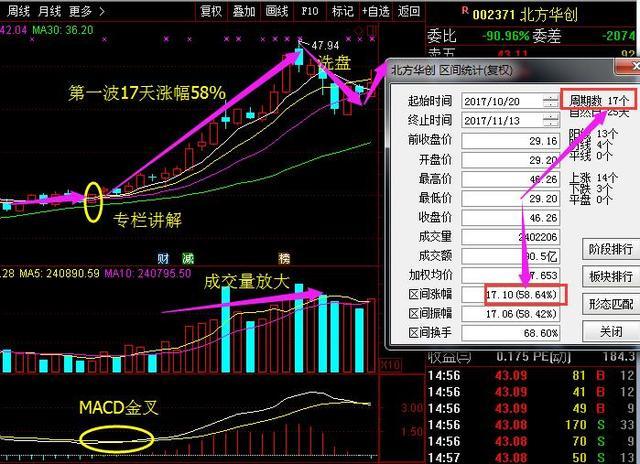Click the 47.94 high price label

tap(325, 45)
